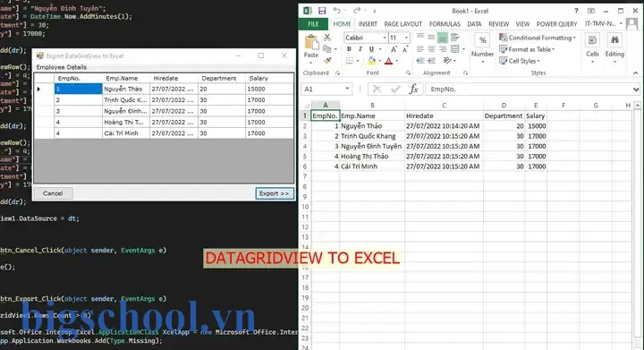Open the FILE tab
This screenshot has width=644, height=350.
pyautogui.click(x=313, y=24)
